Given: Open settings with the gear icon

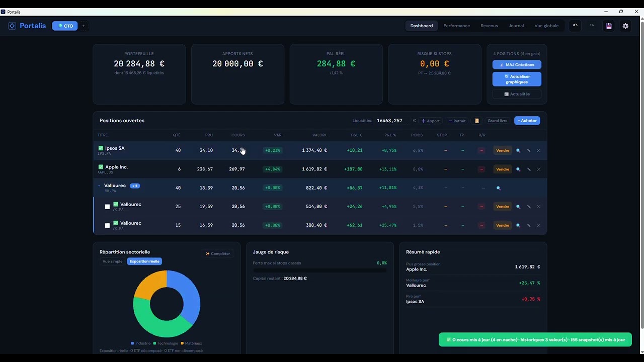Looking at the screenshot, I should pyautogui.click(x=625, y=26).
